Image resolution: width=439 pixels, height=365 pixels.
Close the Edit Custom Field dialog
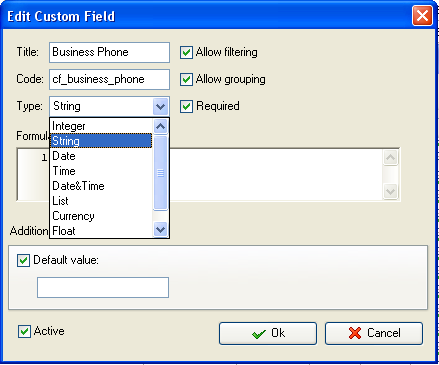(x=422, y=16)
